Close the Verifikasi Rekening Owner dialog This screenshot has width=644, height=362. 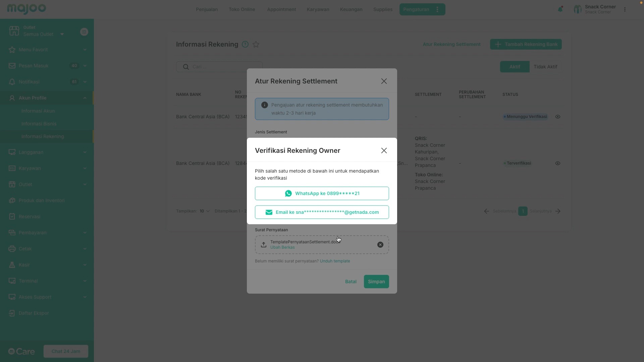tap(384, 150)
